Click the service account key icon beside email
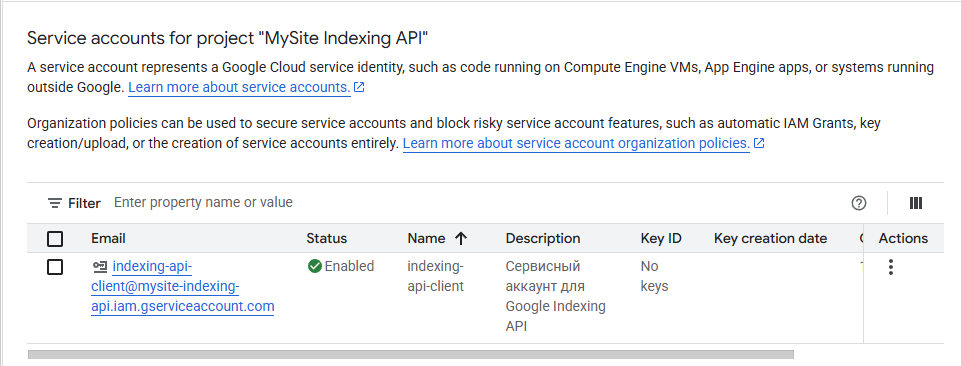This screenshot has width=961, height=366. pos(99,267)
